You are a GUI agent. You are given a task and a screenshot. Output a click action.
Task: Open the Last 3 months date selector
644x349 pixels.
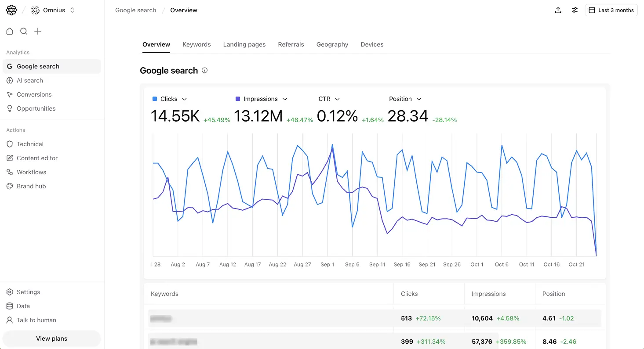(611, 10)
